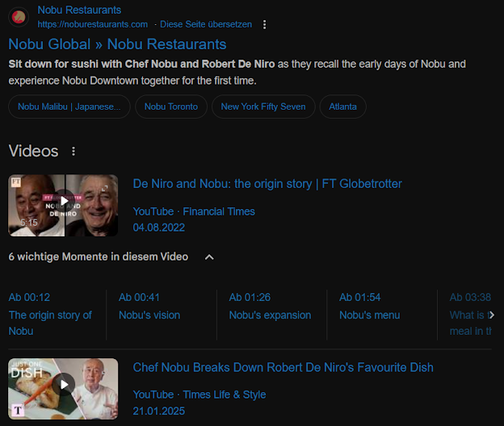Open Chef Nobu Breaks Down video title
Viewport: 504px width, 426px height.
[283, 368]
